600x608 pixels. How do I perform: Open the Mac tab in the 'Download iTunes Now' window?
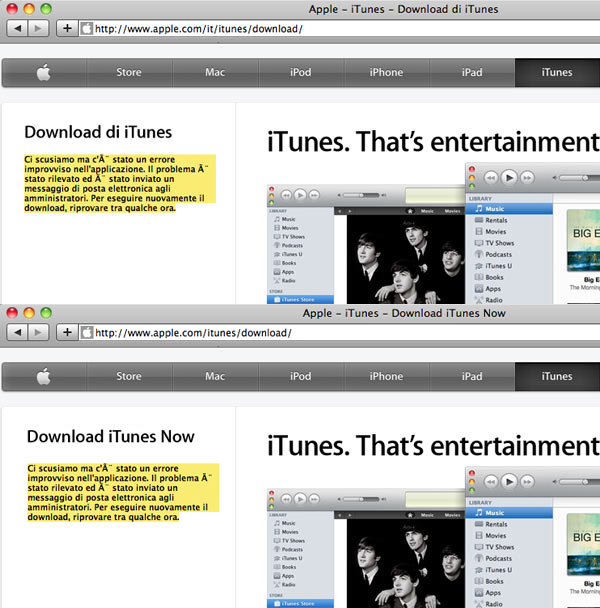[215, 377]
